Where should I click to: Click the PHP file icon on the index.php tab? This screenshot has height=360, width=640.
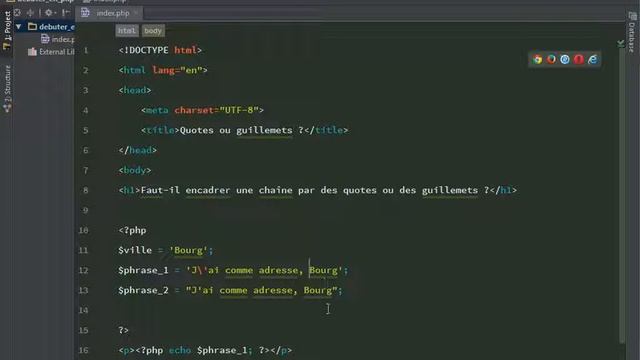[x=85, y=13]
